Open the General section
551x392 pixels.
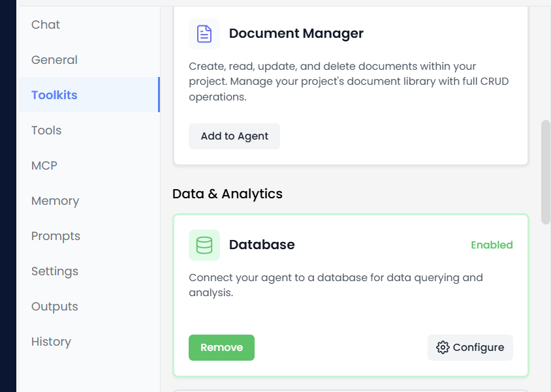tap(54, 59)
